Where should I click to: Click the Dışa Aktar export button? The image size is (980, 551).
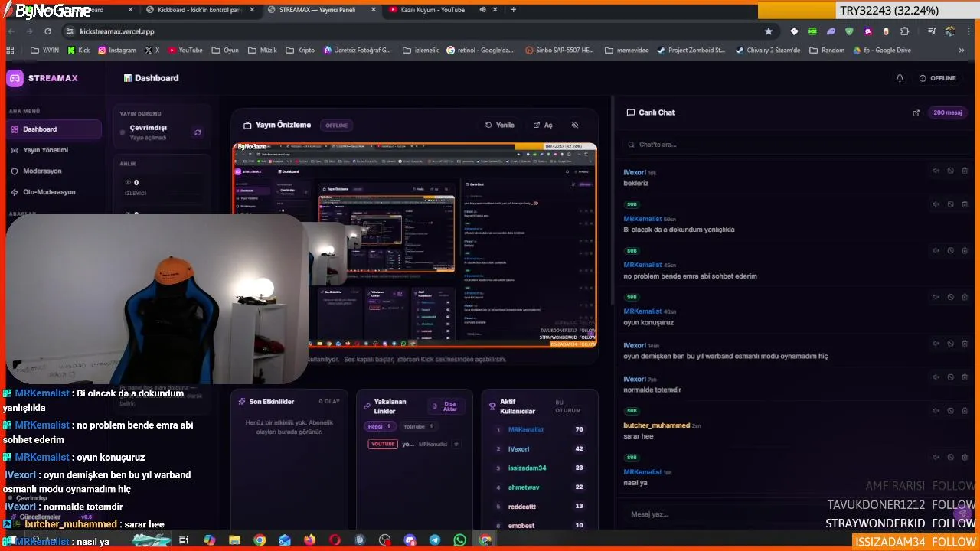pyautogui.click(x=445, y=406)
